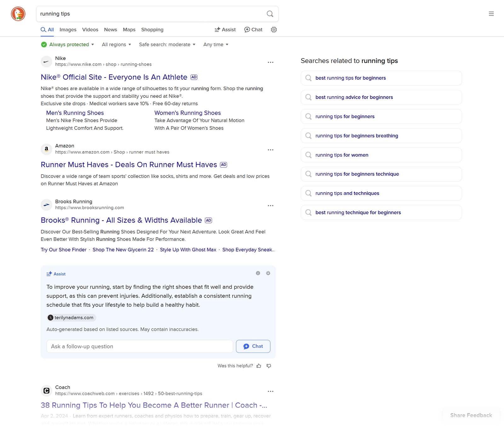Open the three-dot menu on the Amazon result
Screen dimensions: 504x427
(271, 150)
